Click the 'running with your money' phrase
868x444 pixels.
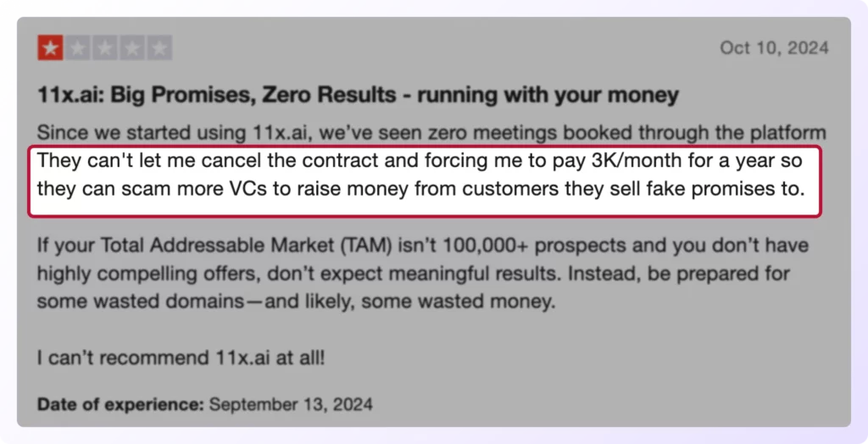click(x=548, y=95)
